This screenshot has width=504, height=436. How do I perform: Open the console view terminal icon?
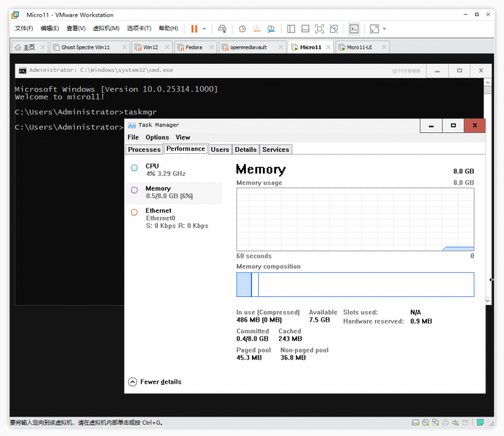tap(353, 29)
